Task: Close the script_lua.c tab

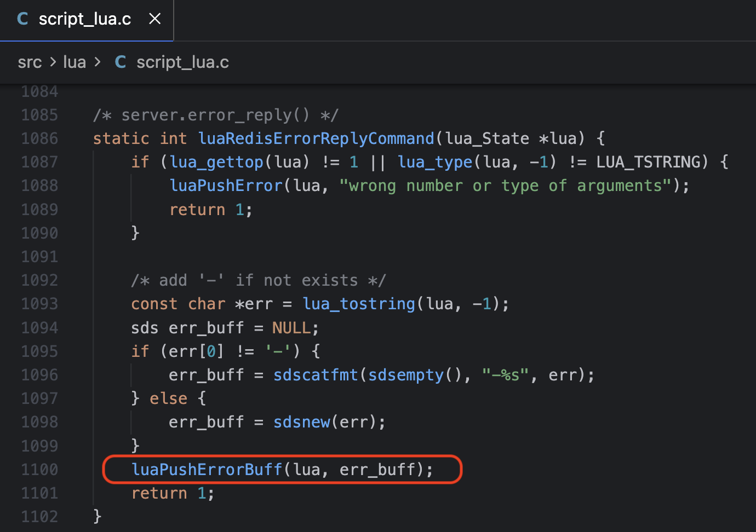Action: [154, 18]
